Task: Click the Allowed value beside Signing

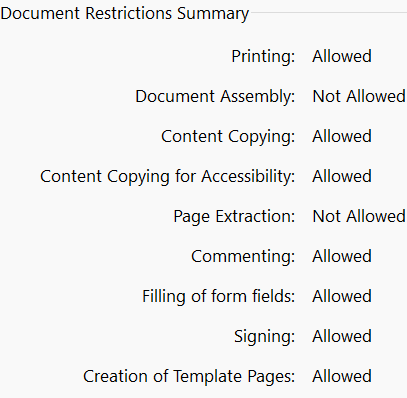Action: click(342, 336)
